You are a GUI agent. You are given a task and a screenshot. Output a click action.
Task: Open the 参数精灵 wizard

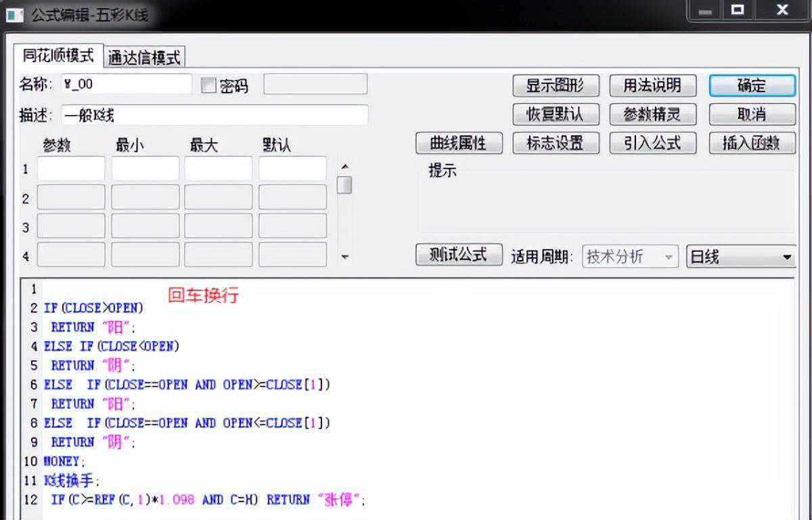click(652, 114)
